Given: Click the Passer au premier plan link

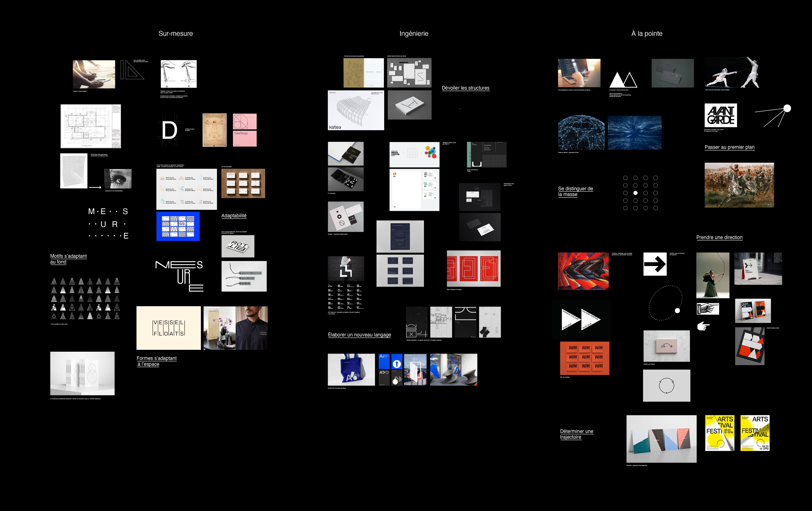Looking at the screenshot, I should coord(729,147).
